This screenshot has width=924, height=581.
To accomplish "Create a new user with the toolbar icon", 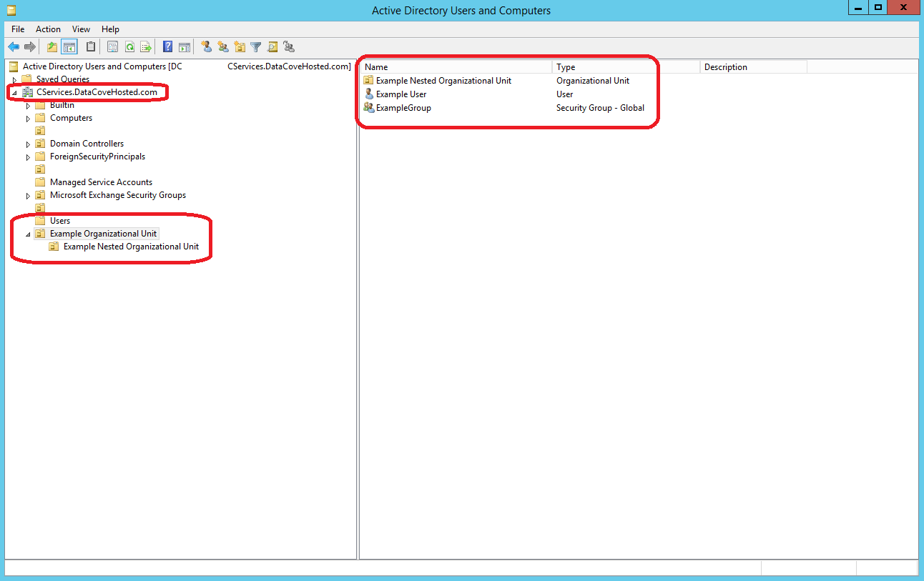I will (x=206, y=46).
